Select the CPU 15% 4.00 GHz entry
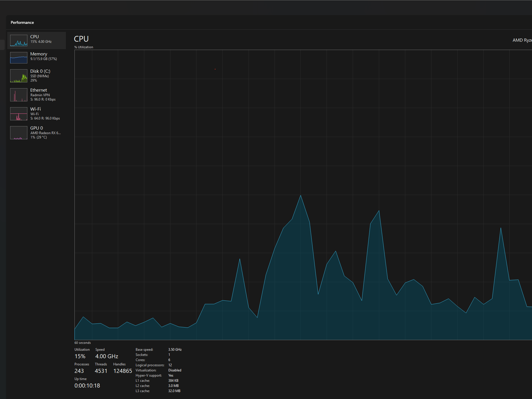The image size is (532, 399). tap(37, 41)
